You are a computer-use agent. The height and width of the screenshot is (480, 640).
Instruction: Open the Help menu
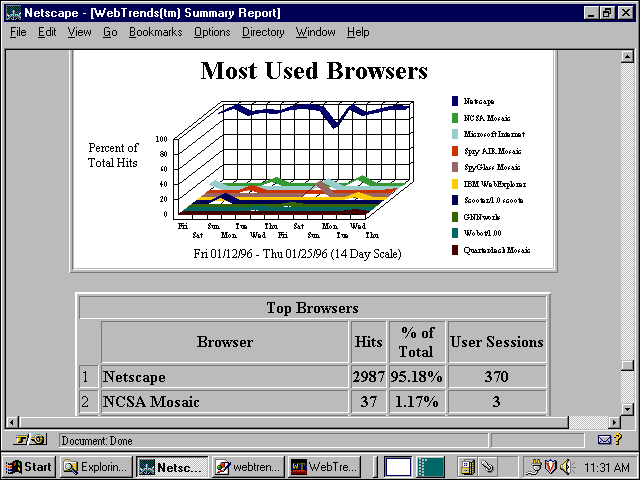tap(358, 32)
